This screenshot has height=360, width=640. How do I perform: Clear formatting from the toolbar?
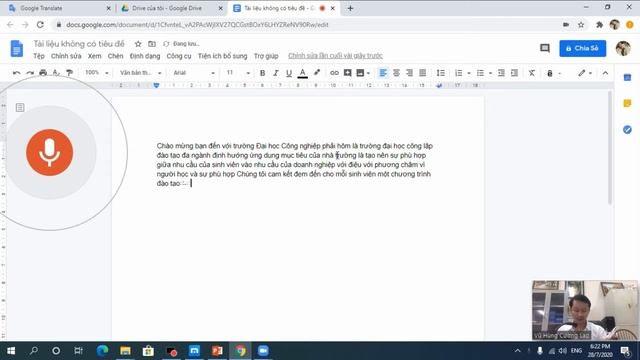[x=531, y=73]
